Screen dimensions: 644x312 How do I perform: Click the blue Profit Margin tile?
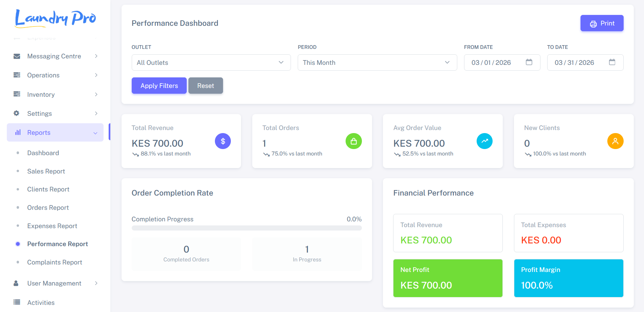[569, 278]
